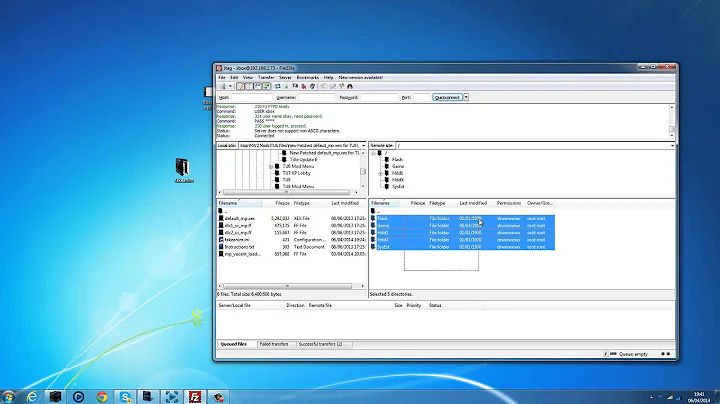Click the Process queue toolbar icon
The image size is (720, 404).
[287, 86]
